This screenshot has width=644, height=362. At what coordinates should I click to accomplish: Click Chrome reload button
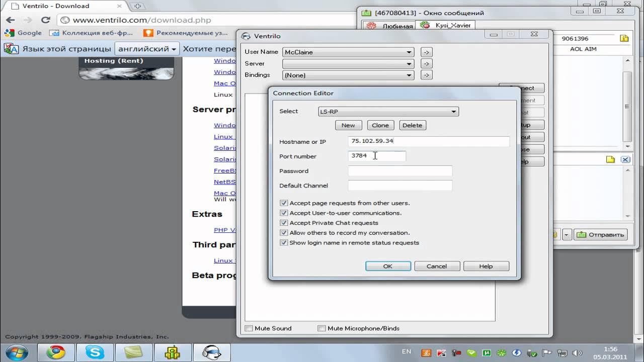point(46,20)
